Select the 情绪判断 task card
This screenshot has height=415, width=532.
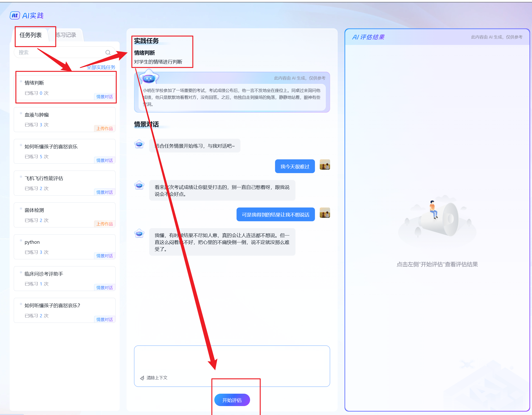(x=65, y=88)
